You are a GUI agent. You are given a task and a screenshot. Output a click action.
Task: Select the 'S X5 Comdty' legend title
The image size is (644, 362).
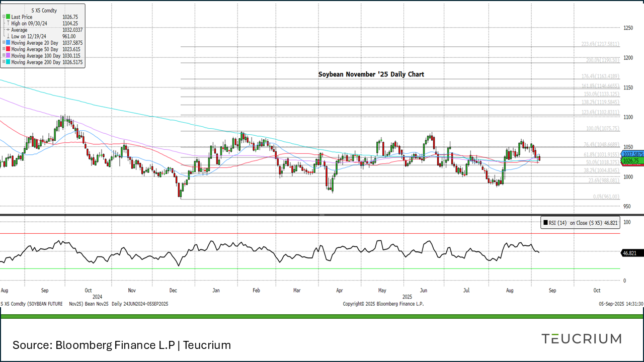coord(43,10)
